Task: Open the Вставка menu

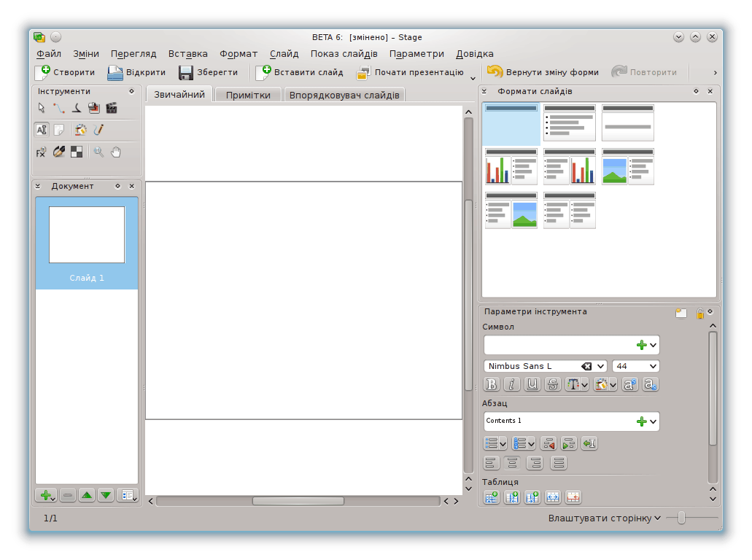Action: [187, 53]
